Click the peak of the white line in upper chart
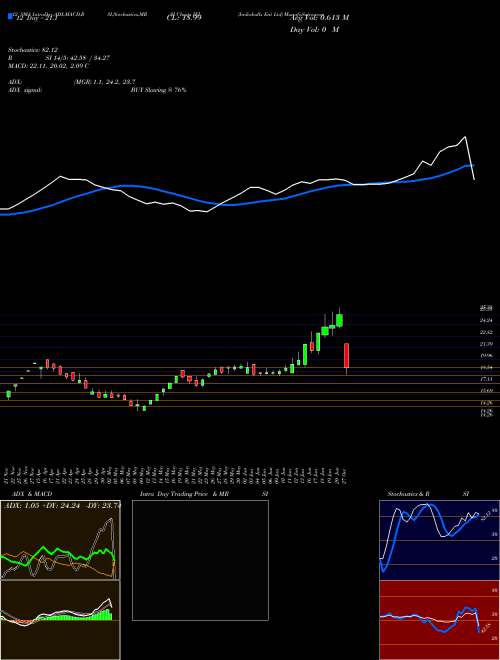The height and width of the screenshot is (660, 500). (x=465, y=137)
